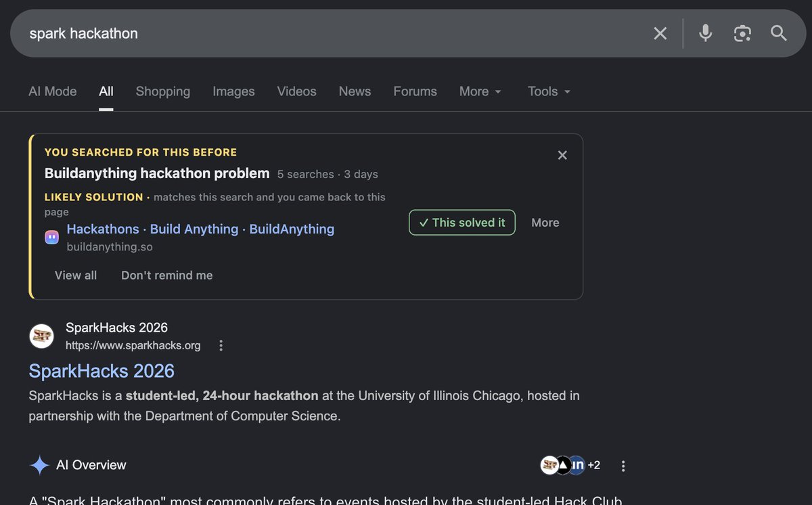Open AI Overview options menu
This screenshot has height=505, width=812.
pos(623,466)
